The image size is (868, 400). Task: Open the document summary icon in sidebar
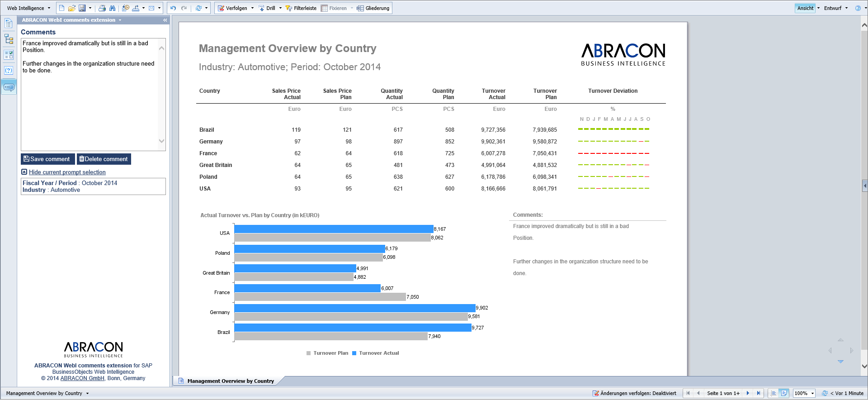click(x=9, y=24)
